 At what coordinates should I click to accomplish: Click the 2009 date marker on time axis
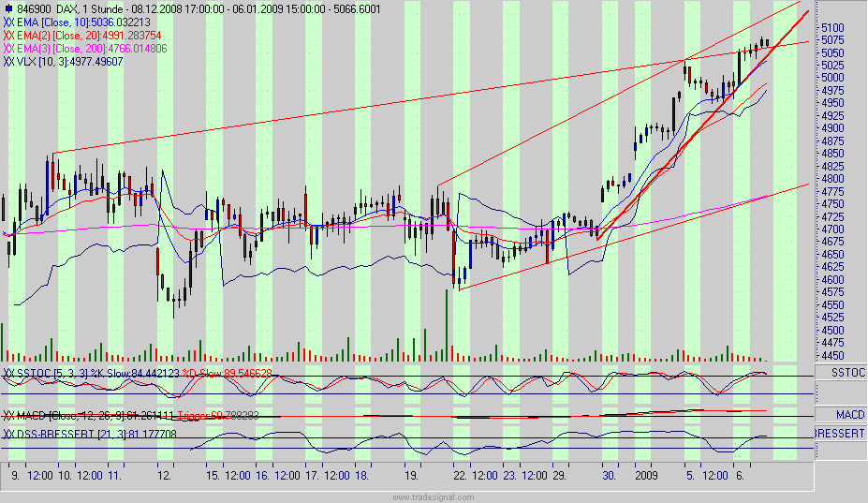point(646,476)
